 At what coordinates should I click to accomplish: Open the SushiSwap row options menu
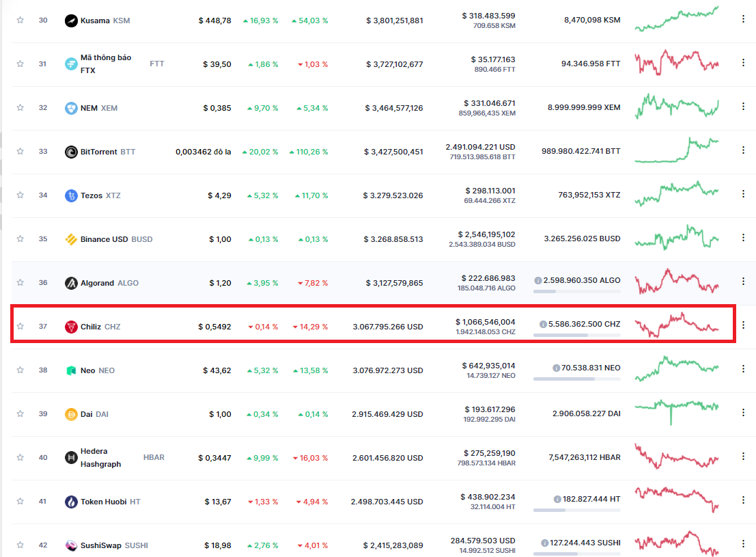(x=743, y=544)
